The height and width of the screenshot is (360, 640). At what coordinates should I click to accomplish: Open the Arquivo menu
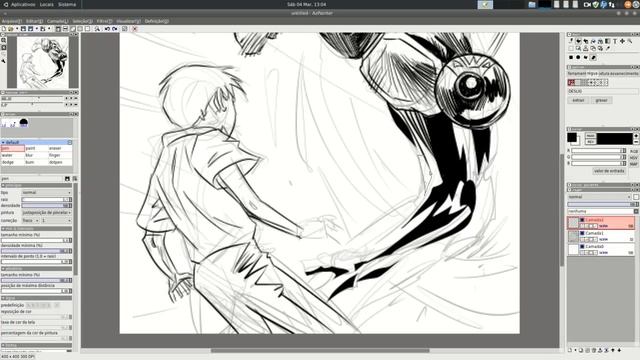click(11, 21)
